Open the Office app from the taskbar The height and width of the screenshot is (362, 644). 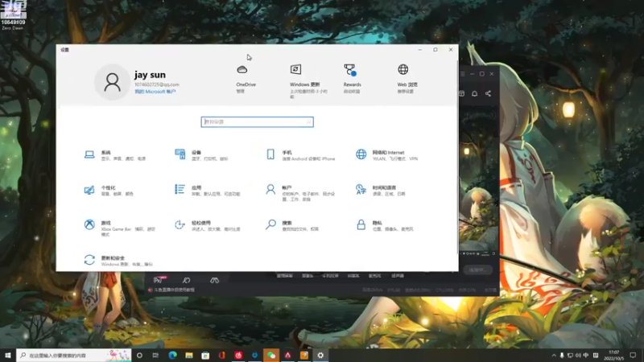222,355
